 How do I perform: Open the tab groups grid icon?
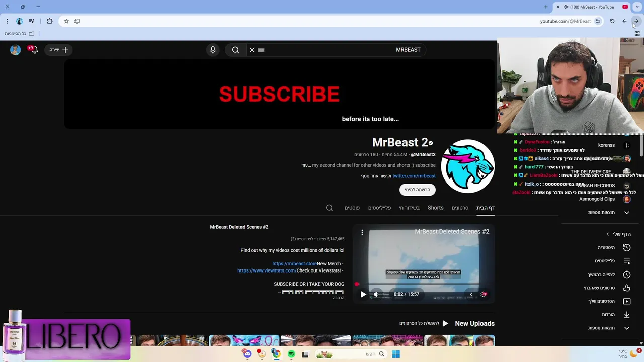point(637,34)
